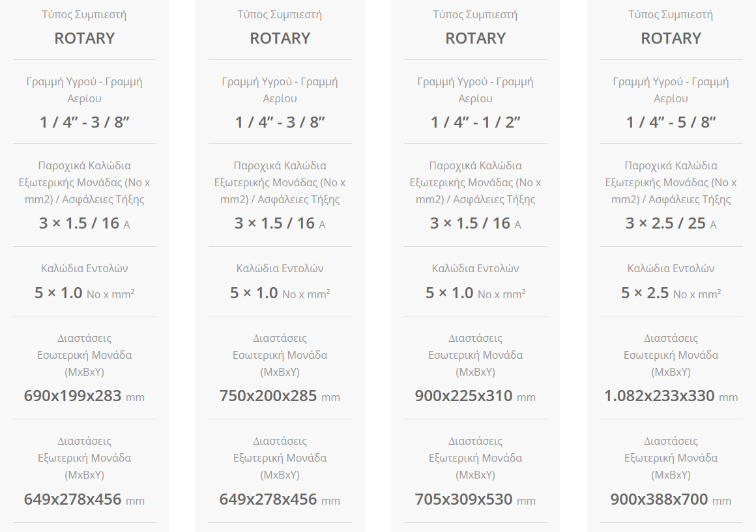
Task: Click Καλώδια Εντολών label in third column
Action: (x=475, y=268)
